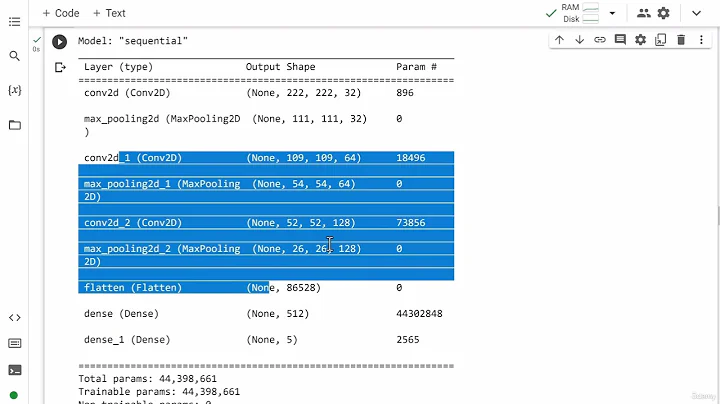Click the shape (None, 52, 52, 128)
This screenshot has height=404, width=720.
[x=301, y=223]
